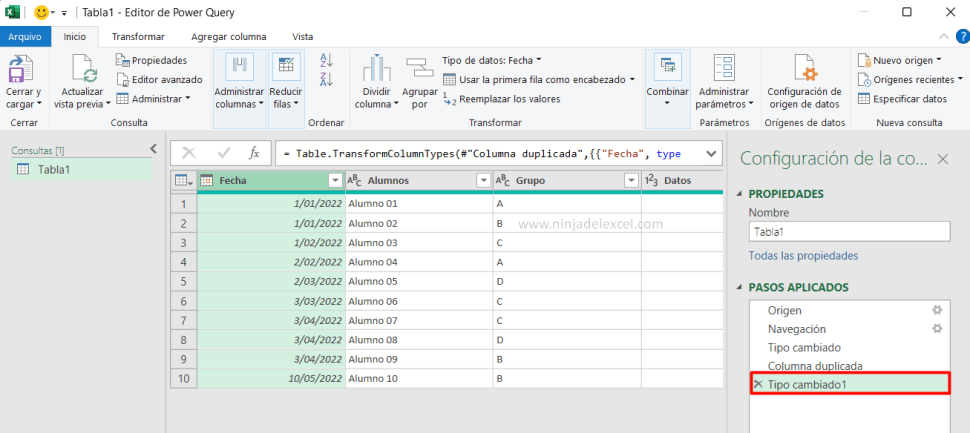This screenshot has width=970, height=433.
Task: Click Especificar datos
Action: (903, 99)
